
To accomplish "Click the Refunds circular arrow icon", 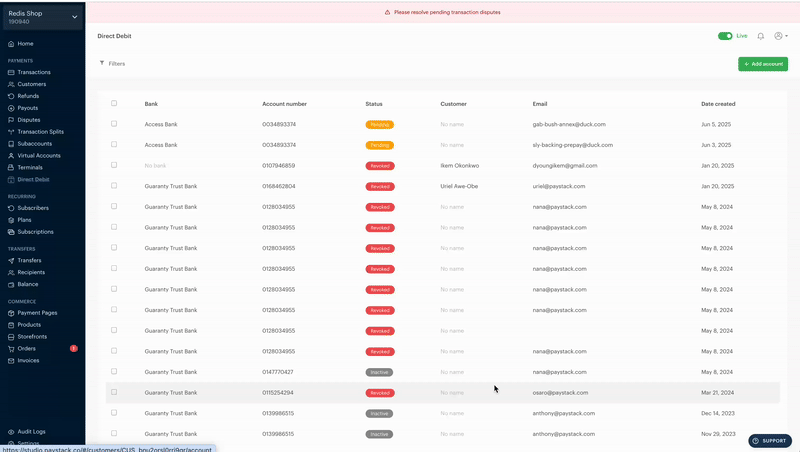I will (x=11, y=96).
